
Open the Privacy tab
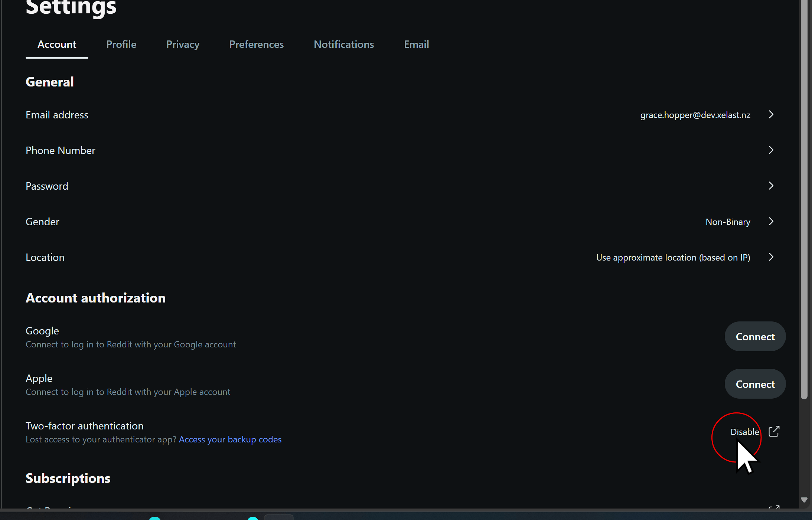182,44
